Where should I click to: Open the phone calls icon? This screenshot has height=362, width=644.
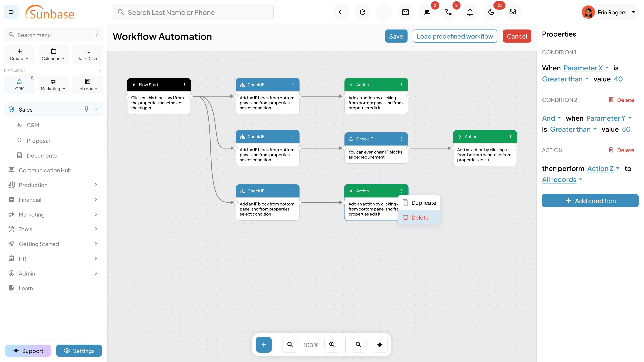(x=448, y=12)
